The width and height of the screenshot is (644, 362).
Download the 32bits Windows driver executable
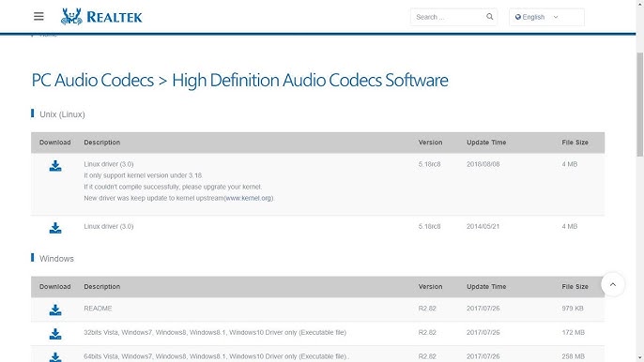tap(55, 334)
